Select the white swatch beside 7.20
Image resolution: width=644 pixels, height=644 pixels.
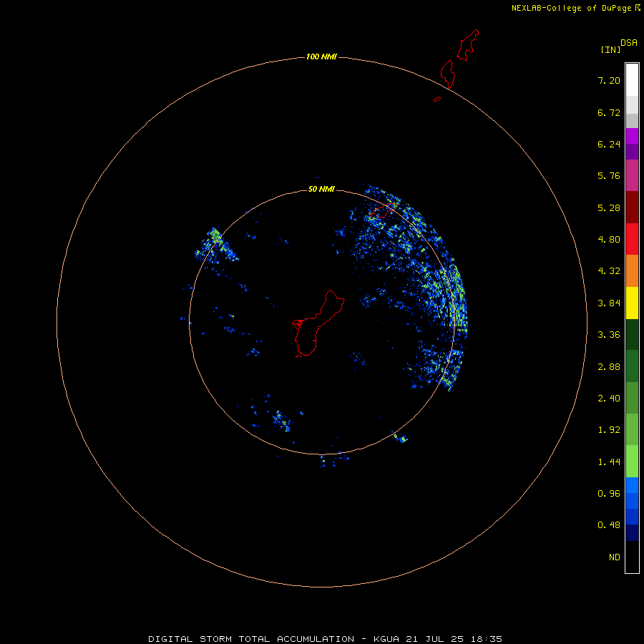point(632,79)
